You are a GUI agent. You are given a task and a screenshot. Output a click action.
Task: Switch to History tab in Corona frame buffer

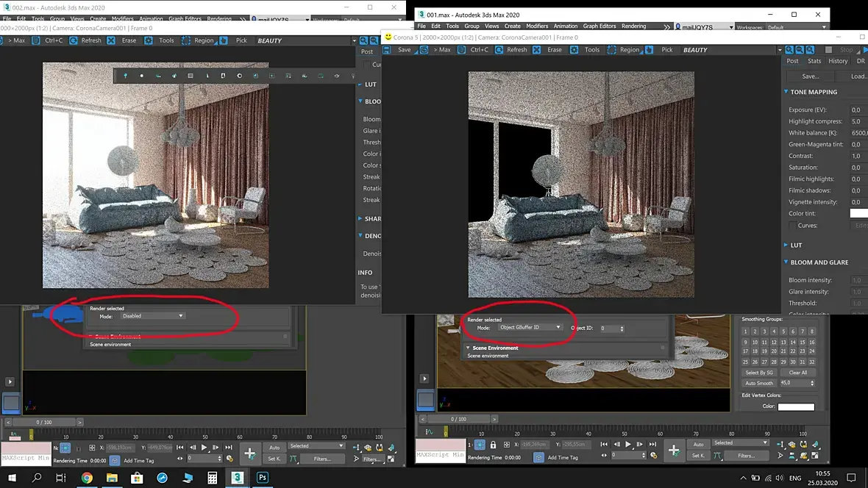click(838, 61)
